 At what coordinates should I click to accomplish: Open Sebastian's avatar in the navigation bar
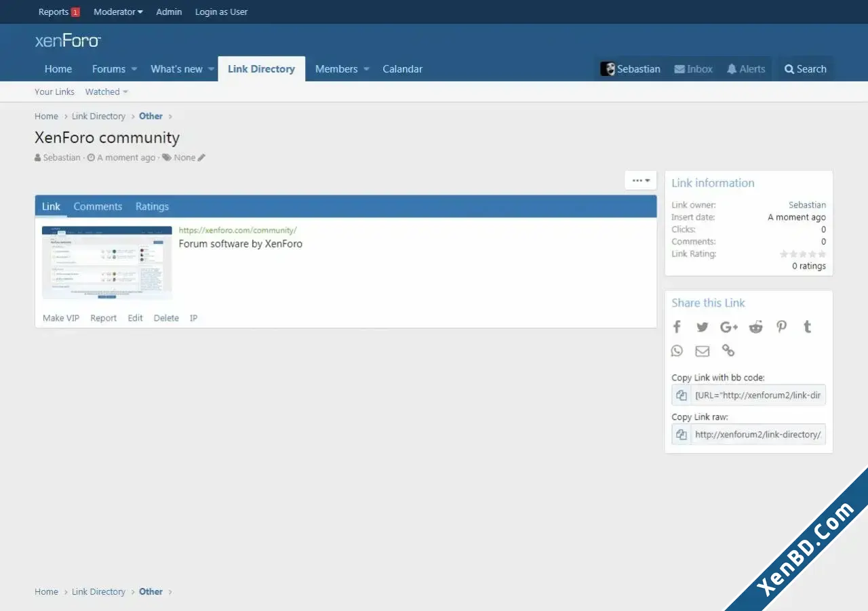(608, 69)
